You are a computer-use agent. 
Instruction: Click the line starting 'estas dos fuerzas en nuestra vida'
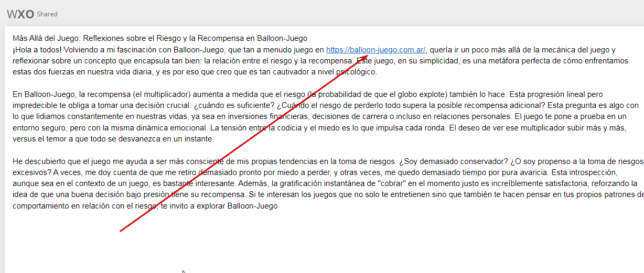pyautogui.click(x=195, y=72)
